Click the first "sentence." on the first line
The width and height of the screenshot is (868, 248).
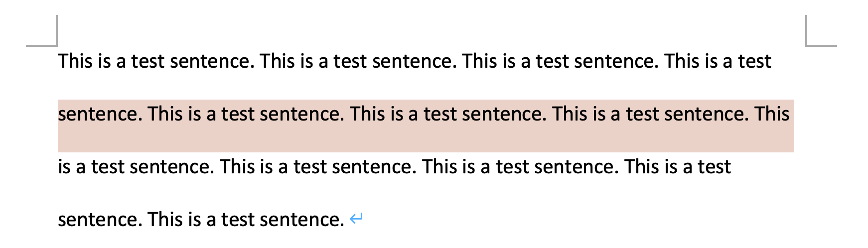click(212, 61)
